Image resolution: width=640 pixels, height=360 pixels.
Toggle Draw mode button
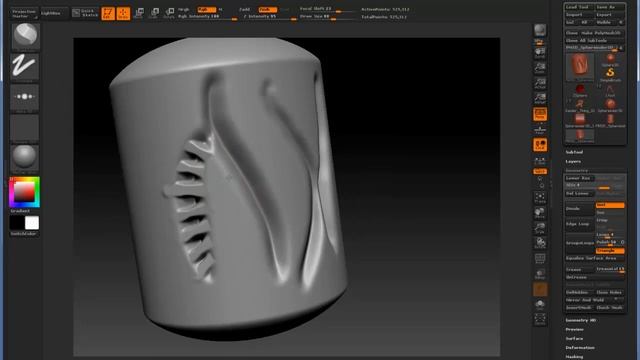tap(123, 13)
